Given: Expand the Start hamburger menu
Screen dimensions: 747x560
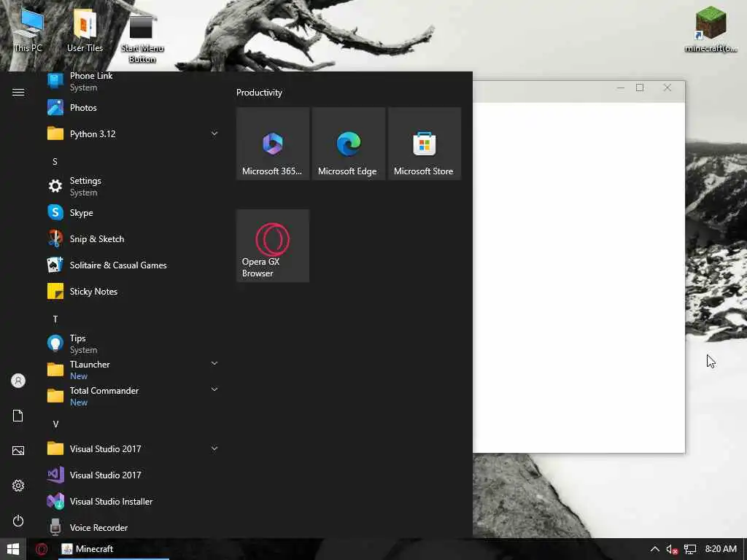Looking at the screenshot, I should pyautogui.click(x=18, y=93).
